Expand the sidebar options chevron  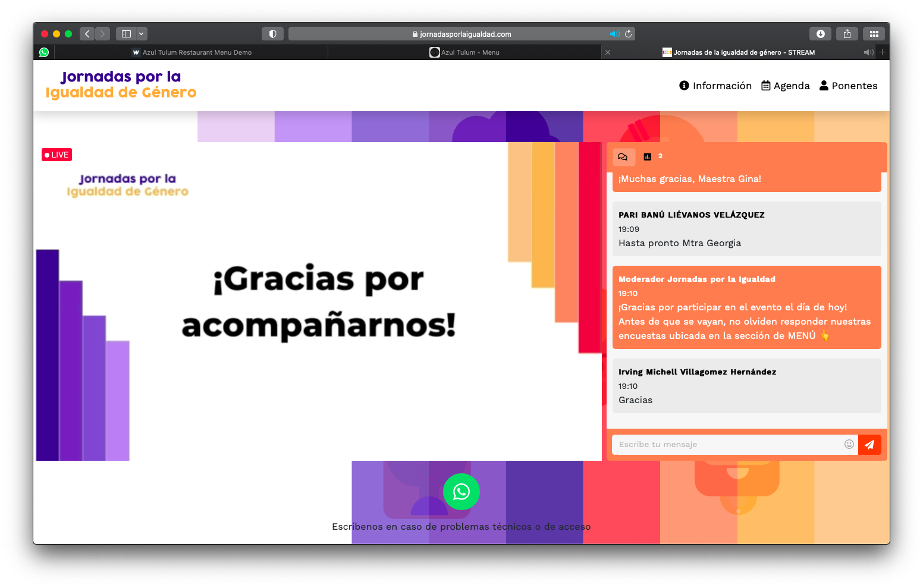click(x=141, y=34)
